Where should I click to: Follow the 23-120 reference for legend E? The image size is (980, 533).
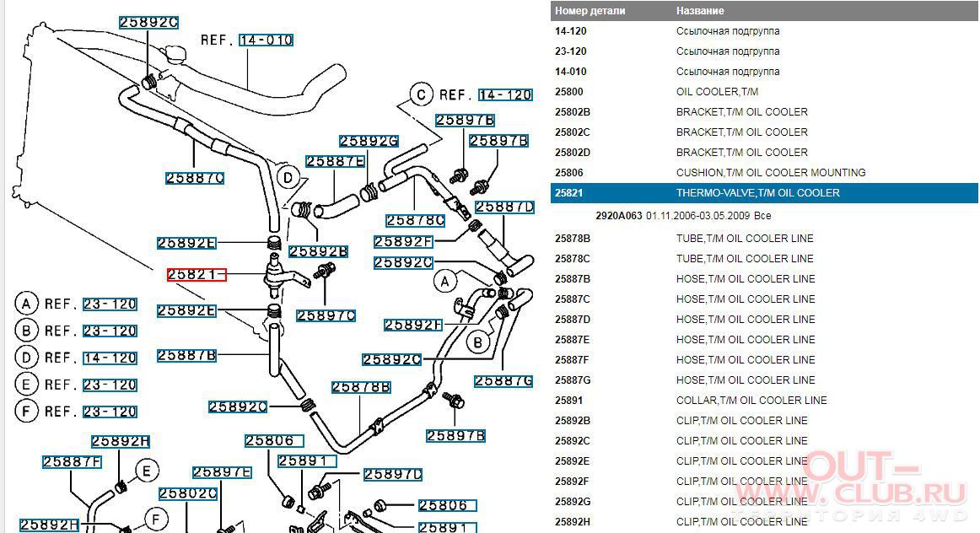pyautogui.click(x=110, y=385)
